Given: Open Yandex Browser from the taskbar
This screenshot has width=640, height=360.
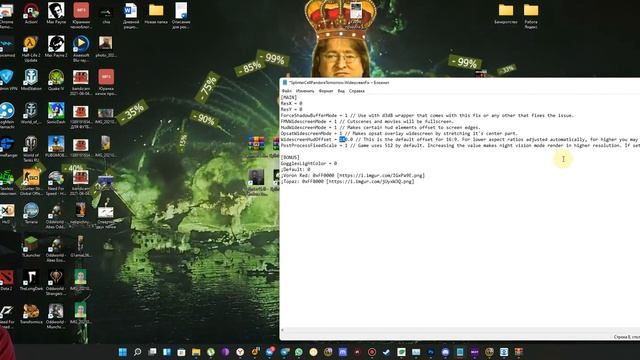Looking at the screenshot, I should click(x=240, y=352).
